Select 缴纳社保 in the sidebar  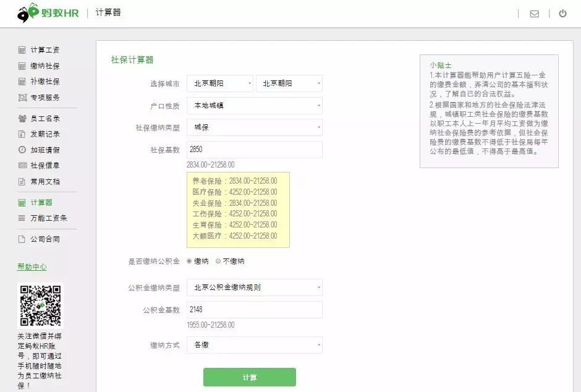tap(41, 66)
